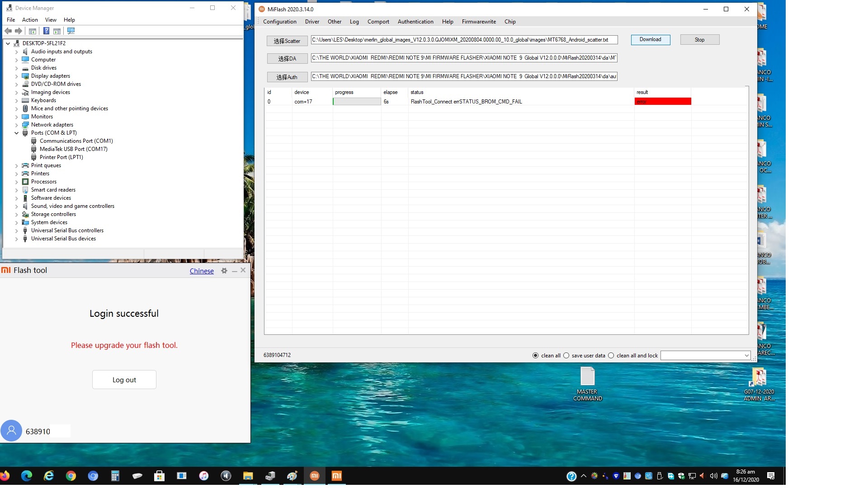868x488 pixels.
Task: Click the user avatar icon in Flash tool
Action: [11, 431]
